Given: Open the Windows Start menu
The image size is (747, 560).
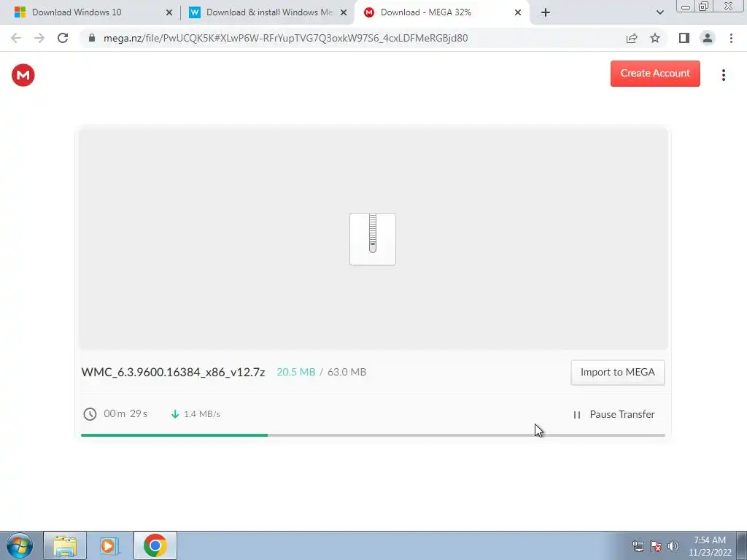Looking at the screenshot, I should 20,545.
